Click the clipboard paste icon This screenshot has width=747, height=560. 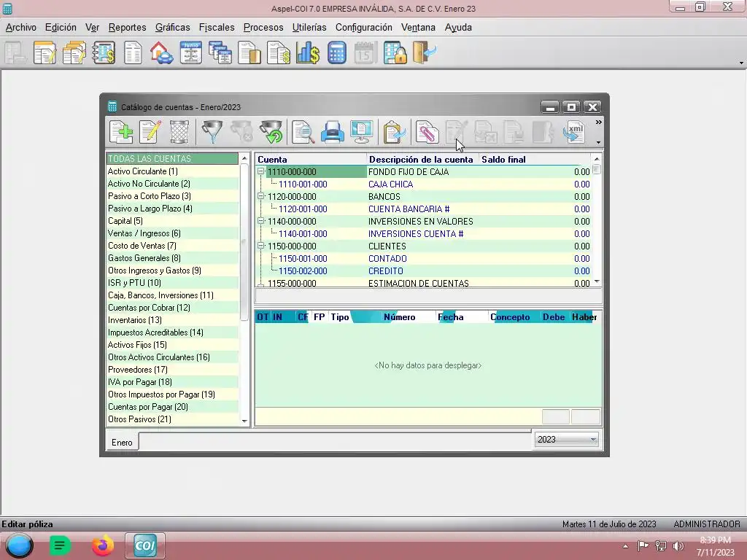(x=394, y=132)
